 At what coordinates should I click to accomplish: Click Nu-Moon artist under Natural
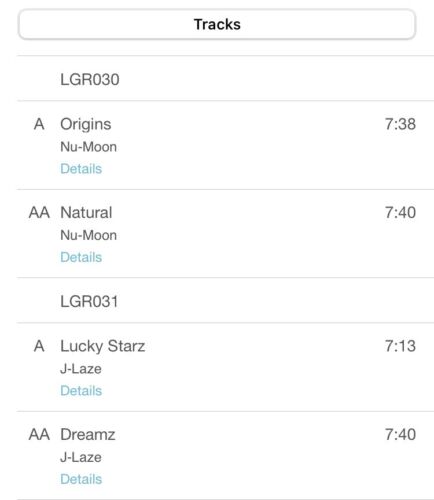coord(88,235)
